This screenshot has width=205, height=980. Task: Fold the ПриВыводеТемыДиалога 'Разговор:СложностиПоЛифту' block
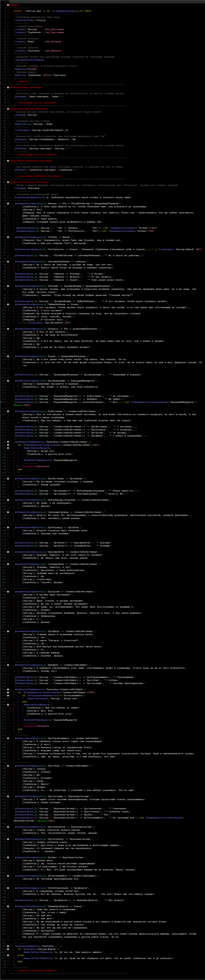tap(8, 689)
